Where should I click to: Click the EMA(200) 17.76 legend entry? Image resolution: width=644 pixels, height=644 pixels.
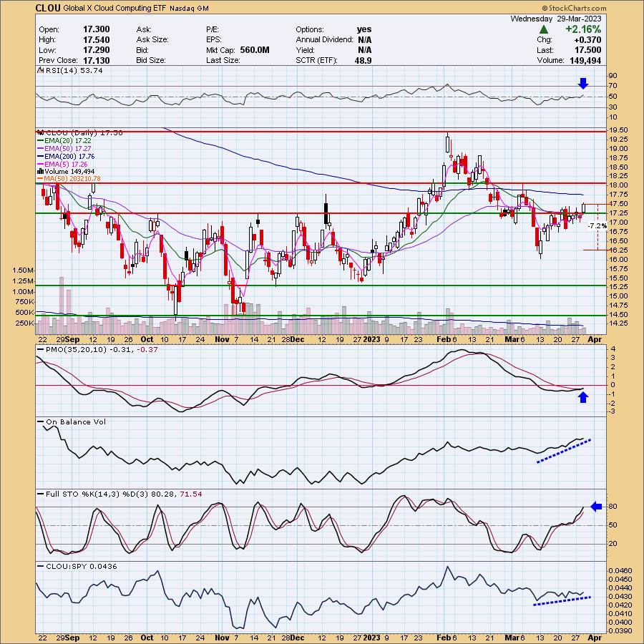(x=69, y=156)
